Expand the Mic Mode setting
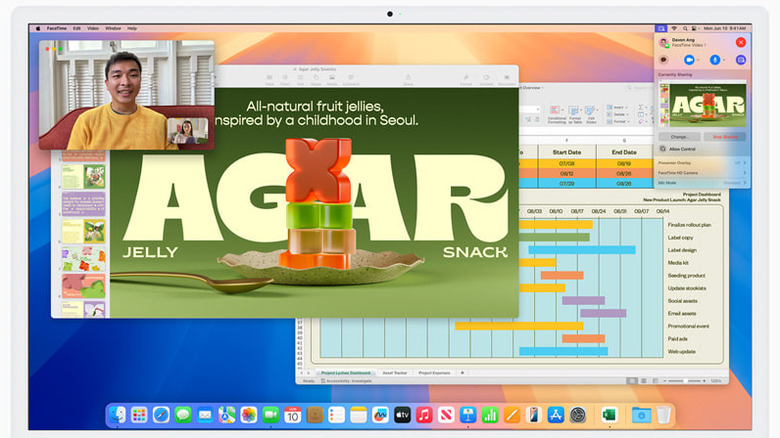This screenshot has height=438, width=780. point(742,183)
